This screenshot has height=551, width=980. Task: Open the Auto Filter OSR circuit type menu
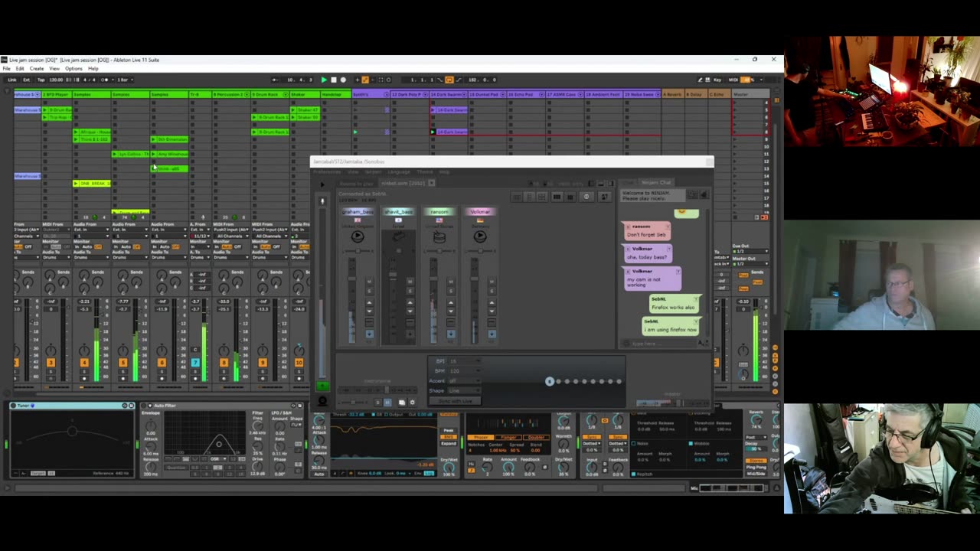(217, 458)
